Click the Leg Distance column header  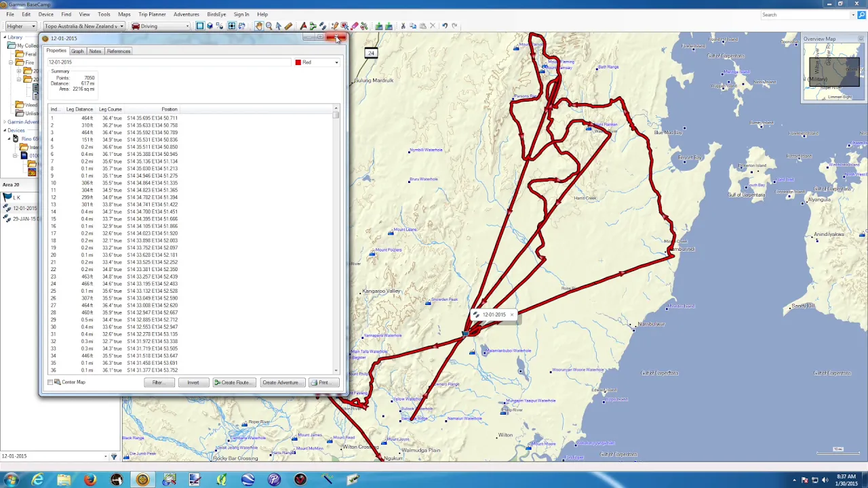point(79,109)
